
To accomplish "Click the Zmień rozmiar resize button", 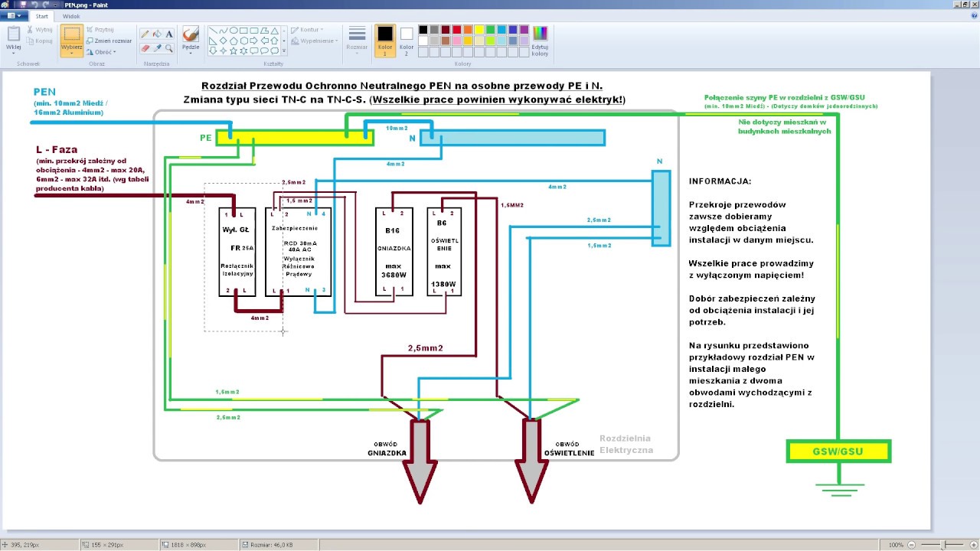I will [x=109, y=41].
